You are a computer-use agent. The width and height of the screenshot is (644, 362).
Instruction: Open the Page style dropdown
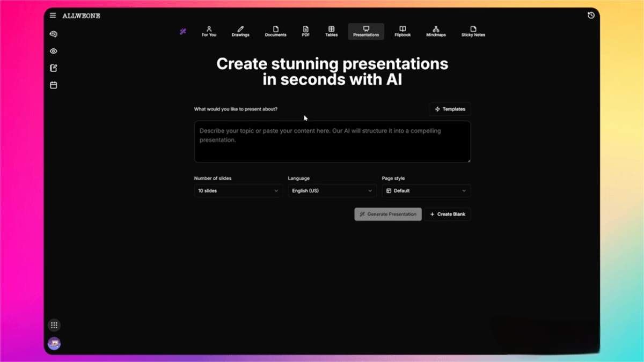pyautogui.click(x=426, y=190)
